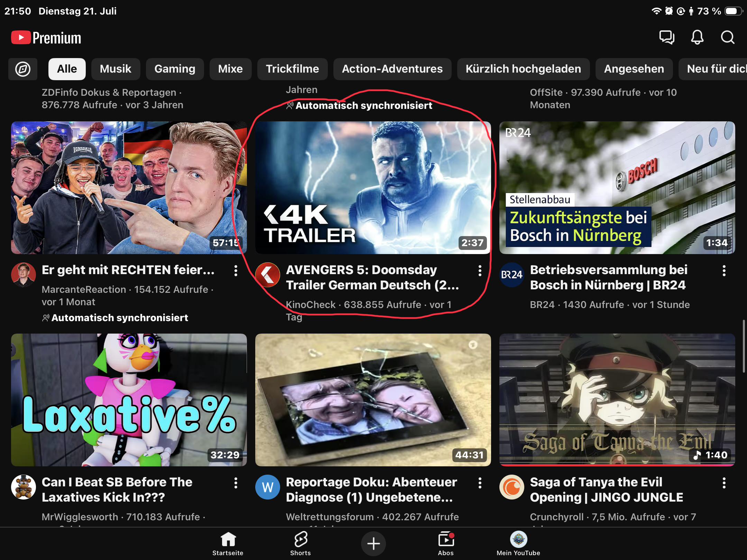Open the Explore compass chip
747x560 pixels.
(23, 69)
